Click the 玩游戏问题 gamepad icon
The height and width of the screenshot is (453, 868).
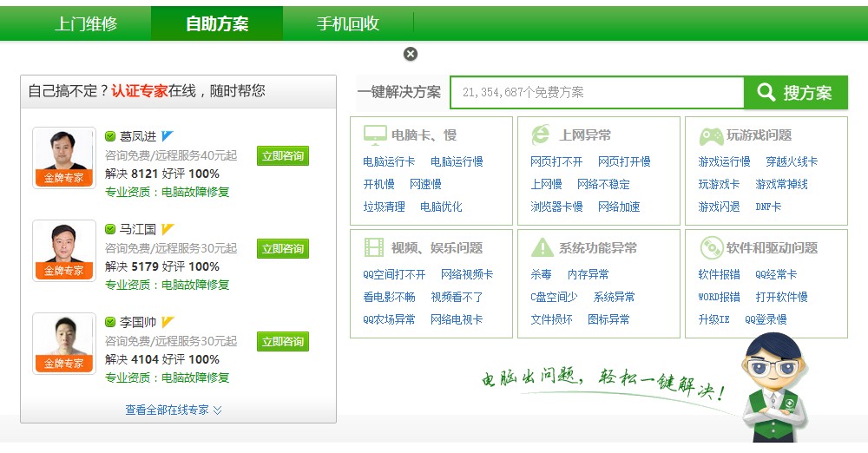point(711,135)
